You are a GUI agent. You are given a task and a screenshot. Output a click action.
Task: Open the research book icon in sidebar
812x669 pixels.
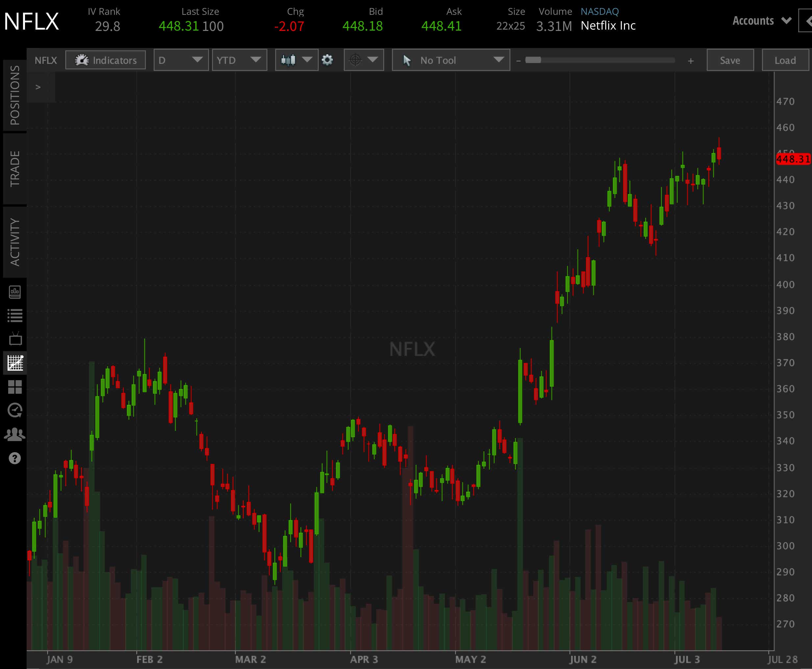point(15,292)
